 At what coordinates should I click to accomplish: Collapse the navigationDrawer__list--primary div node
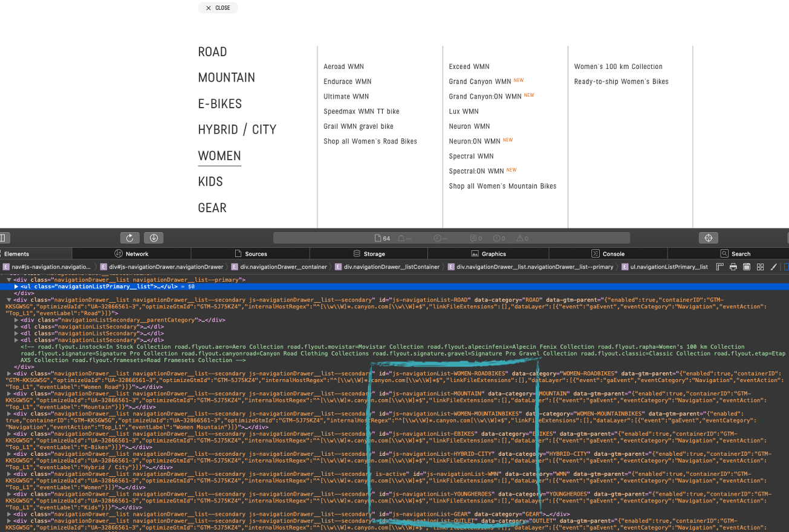point(9,280)
